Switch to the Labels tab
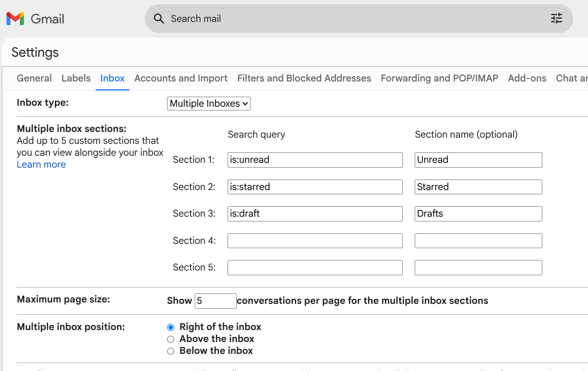Image resolution: width=588 pixels, height=371 pixels. (x=76, y=78)
